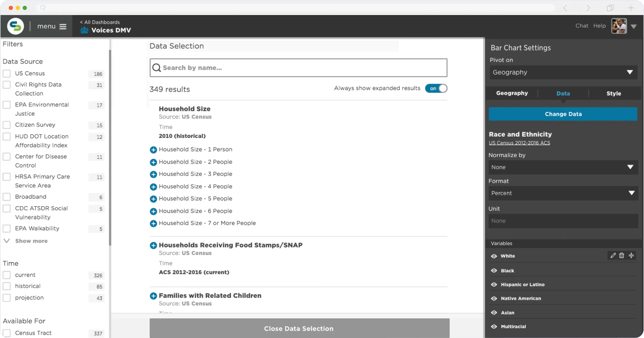
Task: Add Families with Related Children dataset
Action: point(153,296)
